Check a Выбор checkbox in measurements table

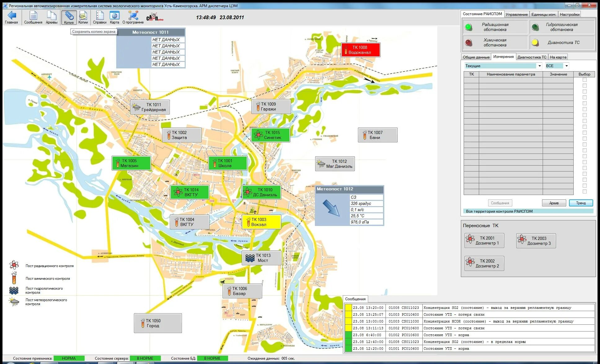coord(585,82)
